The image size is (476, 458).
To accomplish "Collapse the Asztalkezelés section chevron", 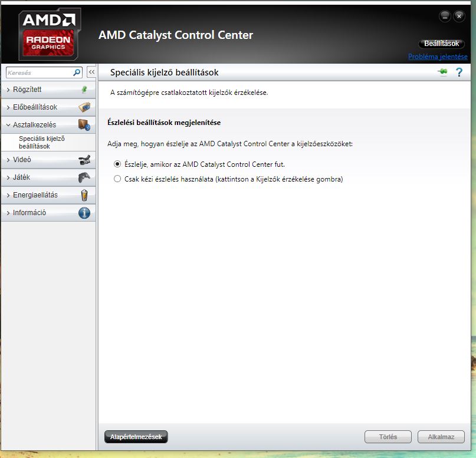I will [8, 124].
